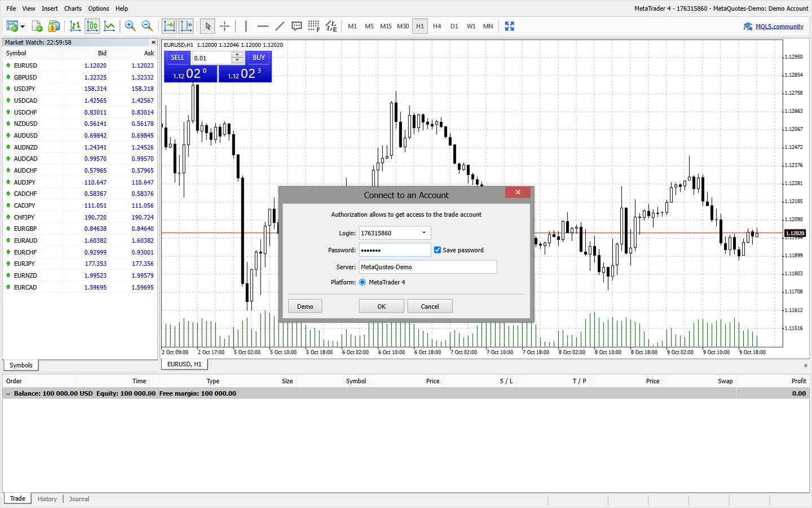Screen dimensions: 812x508
Task: Pick the Vertical Line drawing tool
Action: [246, 26]
